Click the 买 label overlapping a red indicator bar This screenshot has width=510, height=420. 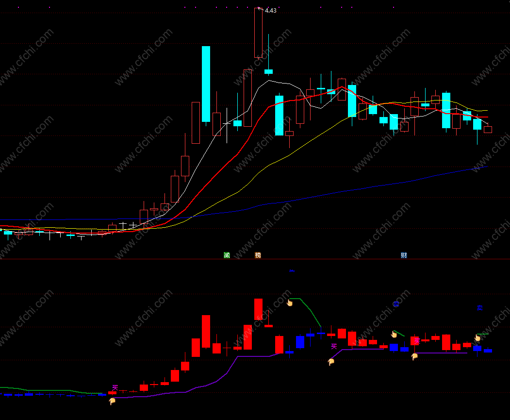click(x=417, y=341)
